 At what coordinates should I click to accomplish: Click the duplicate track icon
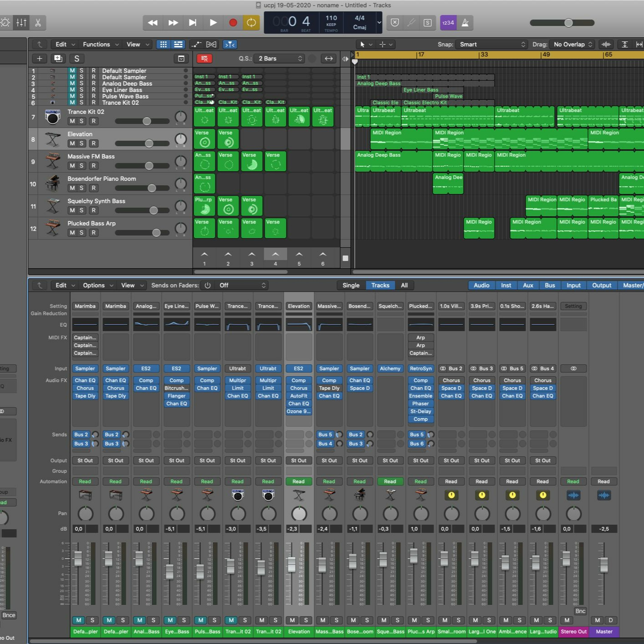coord(58,59)
